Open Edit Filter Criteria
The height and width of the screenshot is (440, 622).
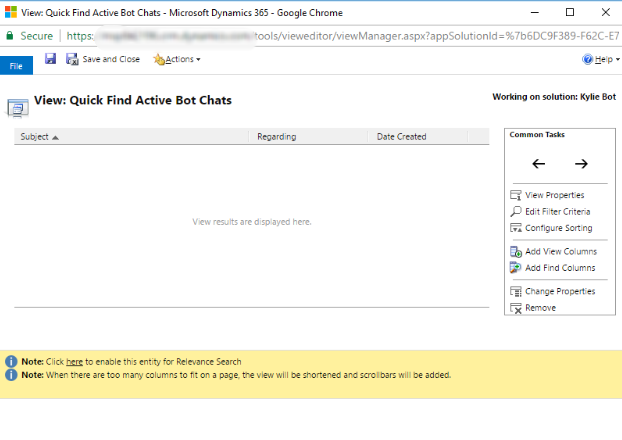pyautogui.click(x=557, y=211)
